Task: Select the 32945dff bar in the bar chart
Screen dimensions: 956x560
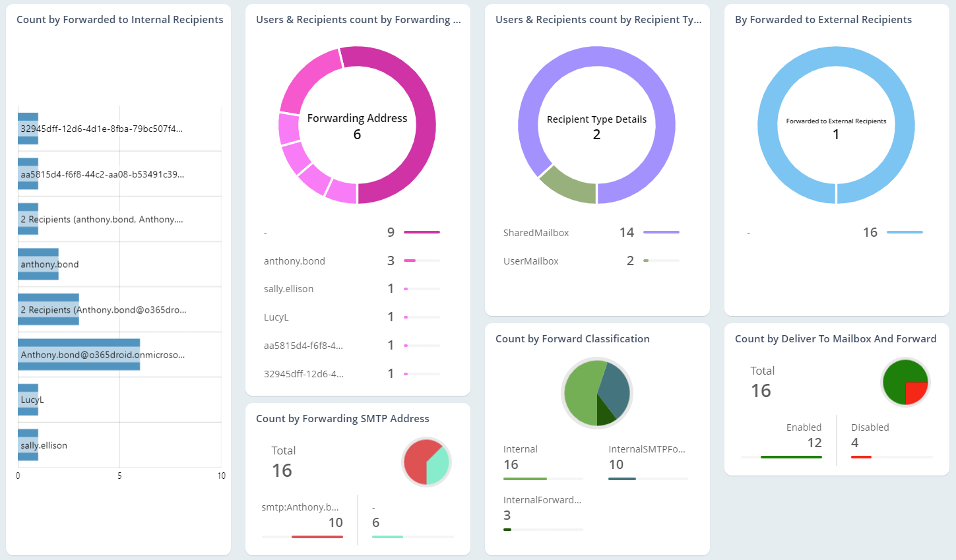Action: coord(28,129)
